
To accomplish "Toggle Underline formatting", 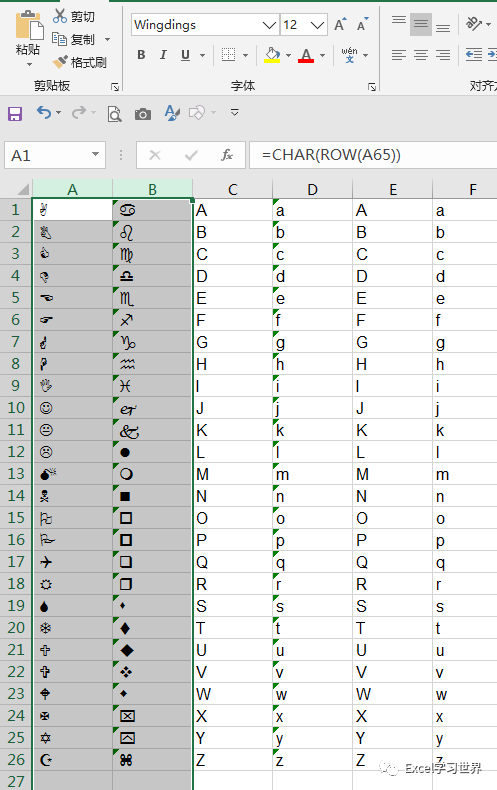I will (185, 54).
